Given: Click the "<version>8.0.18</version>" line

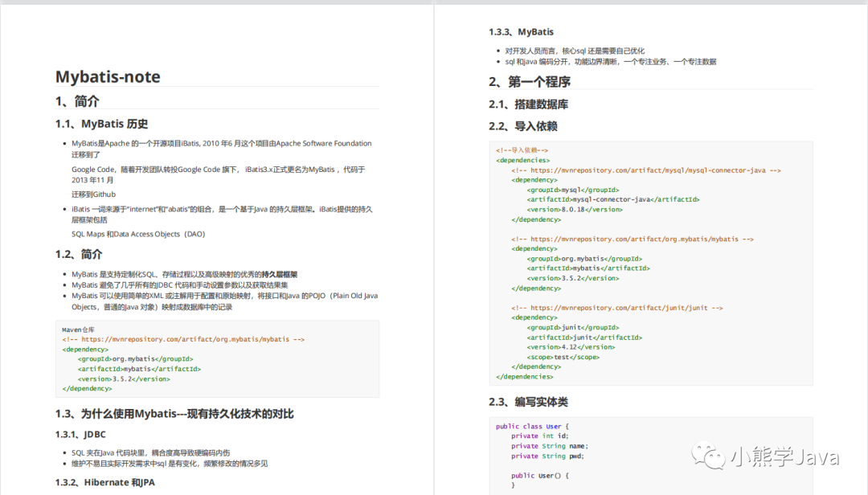Looking at the screenshot, I should tap(575, 210).
